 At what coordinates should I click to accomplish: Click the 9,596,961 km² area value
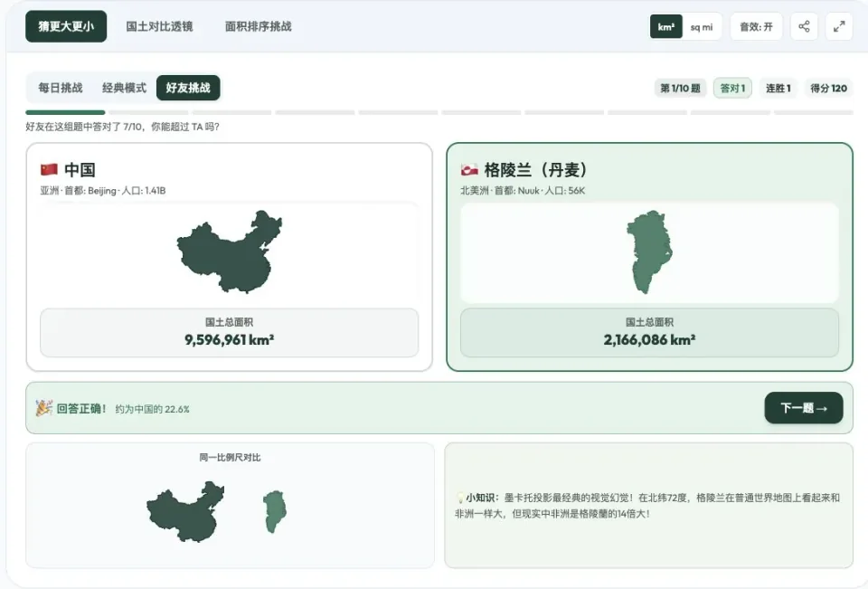(229, 339)
